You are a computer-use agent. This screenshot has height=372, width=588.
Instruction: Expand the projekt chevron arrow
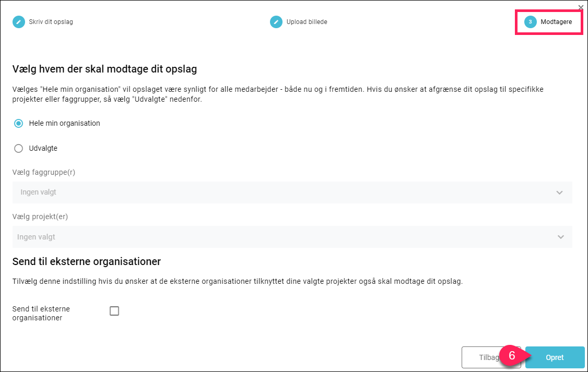[x=561, y=237]
